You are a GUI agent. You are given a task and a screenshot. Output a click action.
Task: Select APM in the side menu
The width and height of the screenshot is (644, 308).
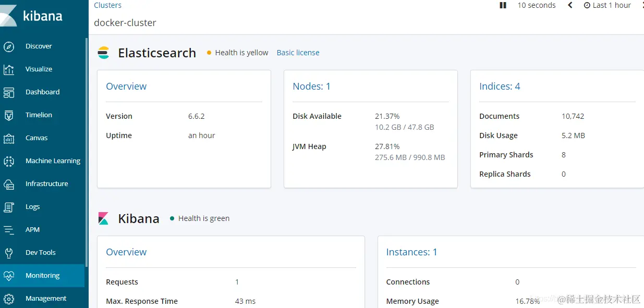pos(33,230)
